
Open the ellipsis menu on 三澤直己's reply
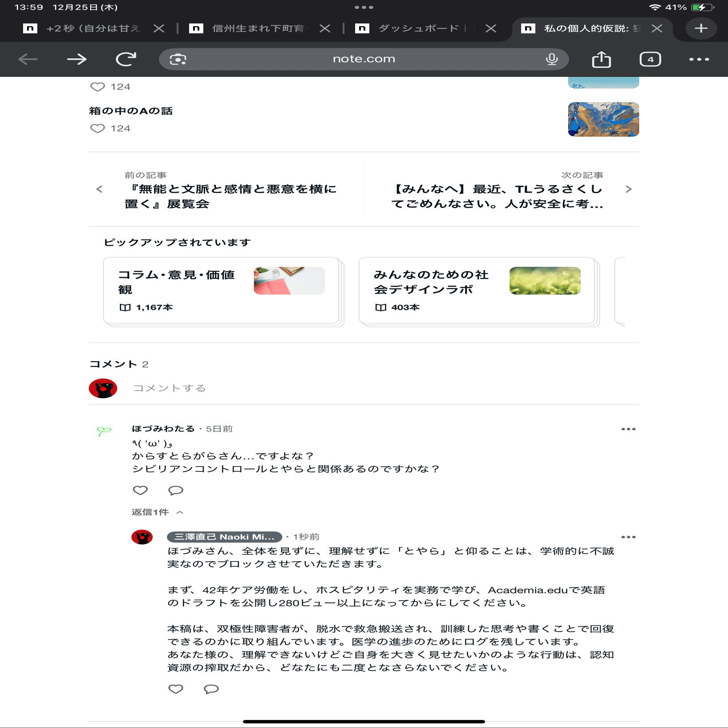click(x=628, y=537)
